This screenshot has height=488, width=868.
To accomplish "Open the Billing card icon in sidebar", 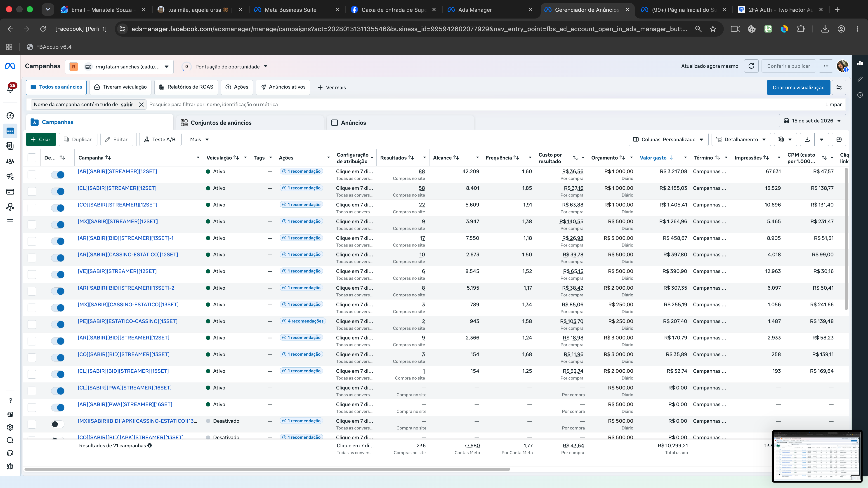I will pyautogui.click(x=10, y=192).
